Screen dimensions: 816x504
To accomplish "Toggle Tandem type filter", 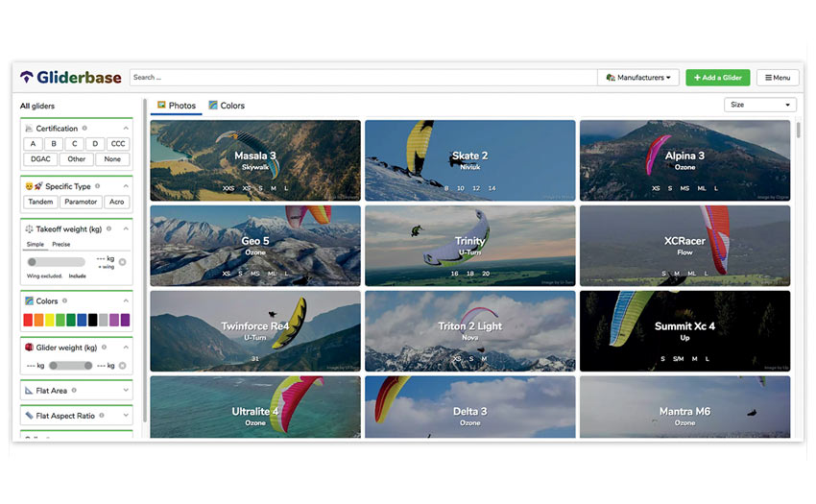I will (40, 202).
